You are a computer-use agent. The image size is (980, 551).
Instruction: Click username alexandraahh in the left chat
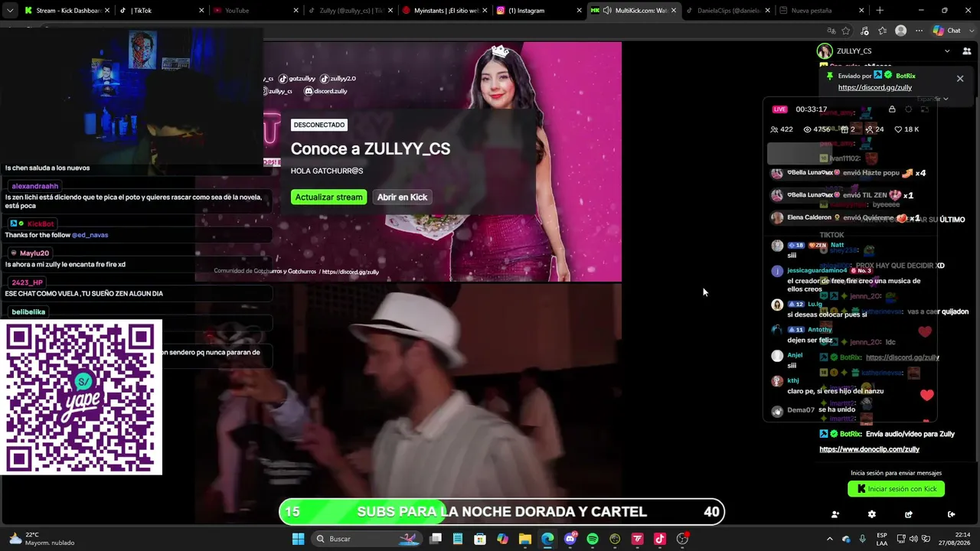click(35, 186)
